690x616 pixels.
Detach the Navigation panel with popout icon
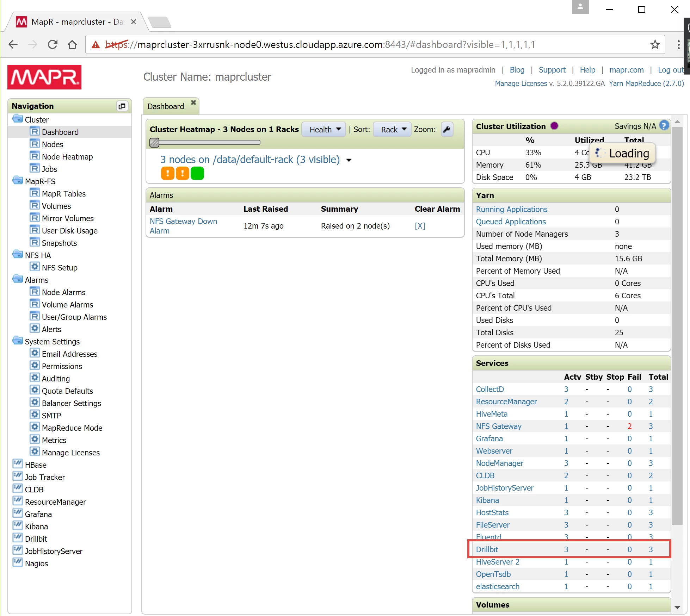(122, 106)
